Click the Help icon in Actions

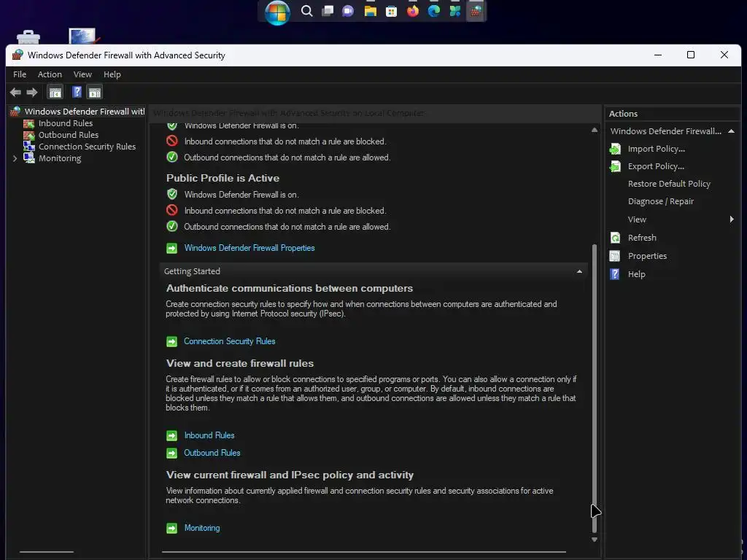pyautogui.click(x=615, y=274)
